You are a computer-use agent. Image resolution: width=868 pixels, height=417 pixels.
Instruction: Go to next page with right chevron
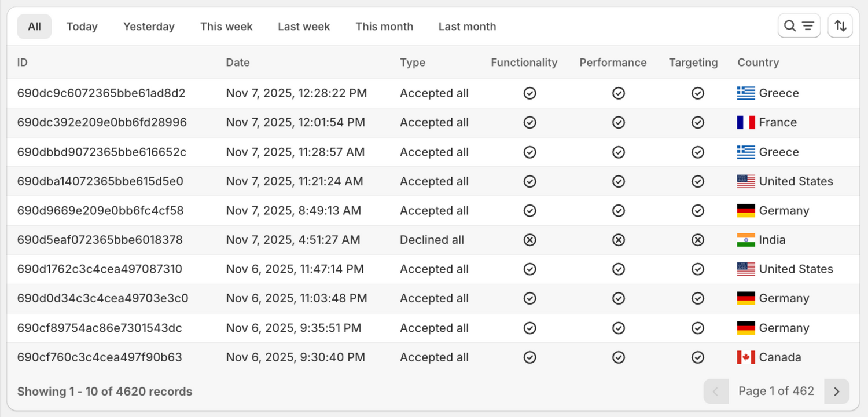point(837,392)
